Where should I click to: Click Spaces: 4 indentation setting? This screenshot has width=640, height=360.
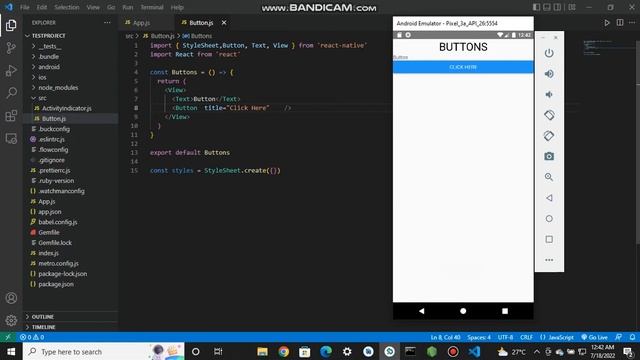pos(479,337)
